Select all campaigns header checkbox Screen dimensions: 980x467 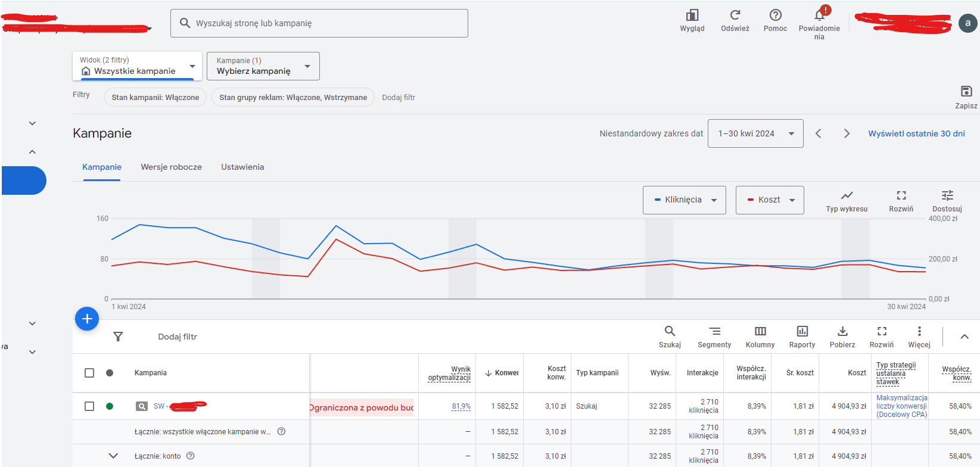pyautogui.click(x=89, y=373)
